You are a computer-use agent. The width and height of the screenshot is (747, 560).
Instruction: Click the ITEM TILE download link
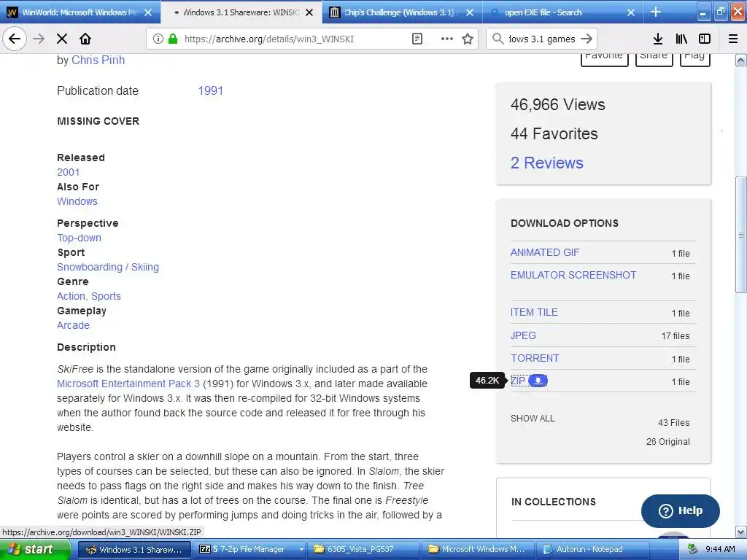click(534, 312)
